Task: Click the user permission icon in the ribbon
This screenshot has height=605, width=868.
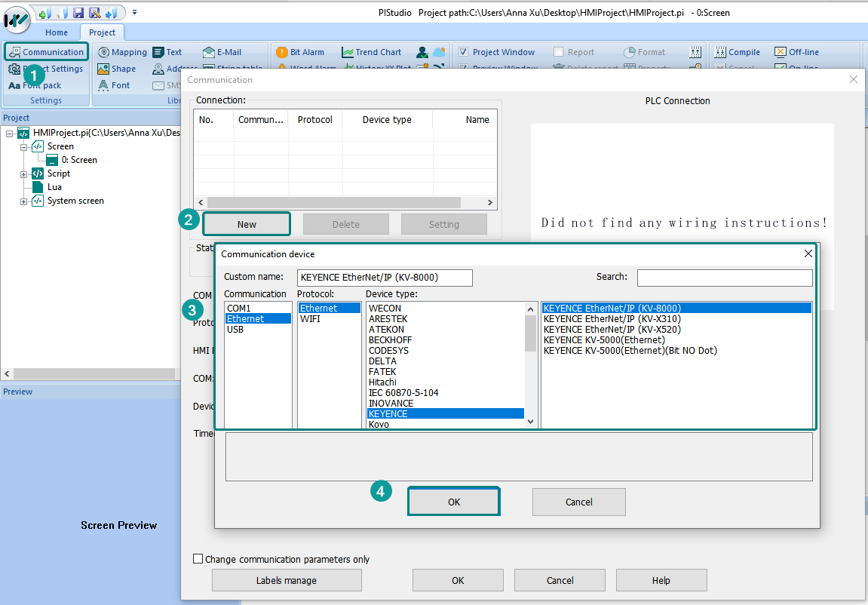Action: tap(422, 52)
